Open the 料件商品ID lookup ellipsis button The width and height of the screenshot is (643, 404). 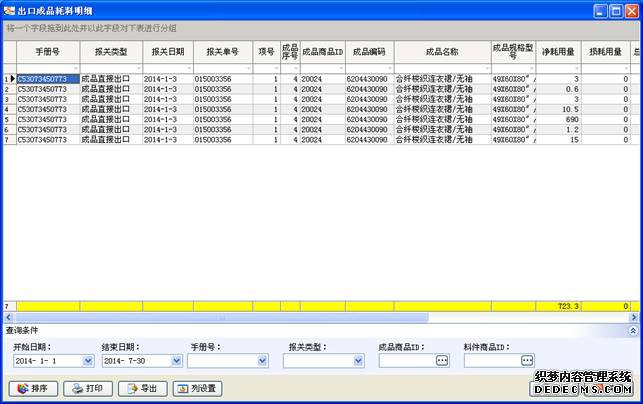click(527, 361)
